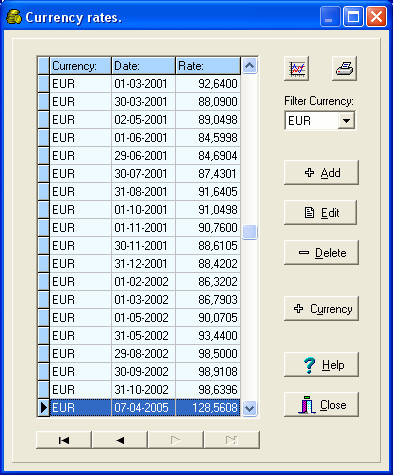Select date cell 01-10-2001

(x=143, y=210)
